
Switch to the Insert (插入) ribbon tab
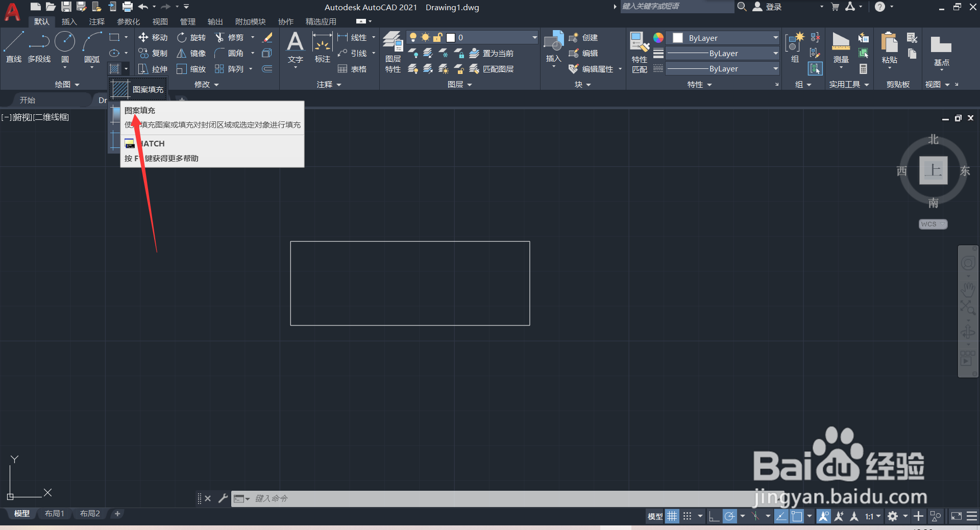[69, 21]
